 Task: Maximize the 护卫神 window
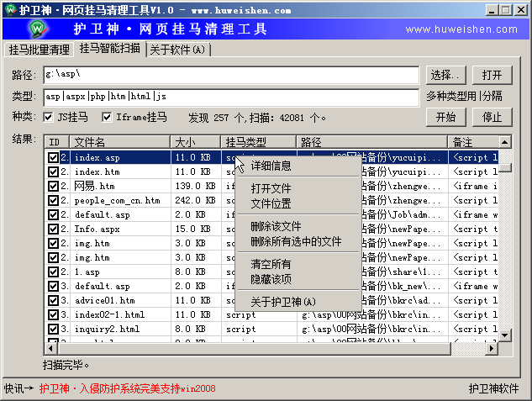click(x=506, y=10)
